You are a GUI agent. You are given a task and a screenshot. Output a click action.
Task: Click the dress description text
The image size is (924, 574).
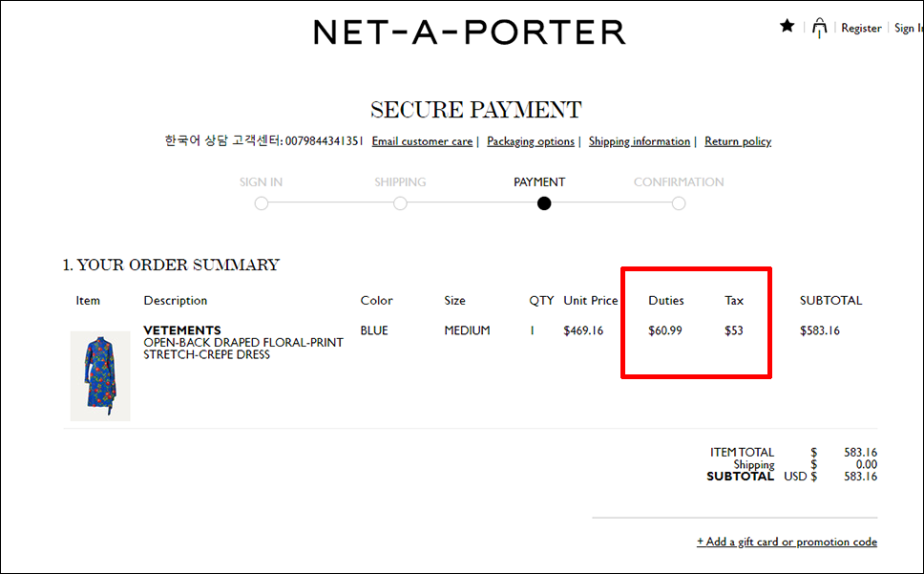[242, 349]
